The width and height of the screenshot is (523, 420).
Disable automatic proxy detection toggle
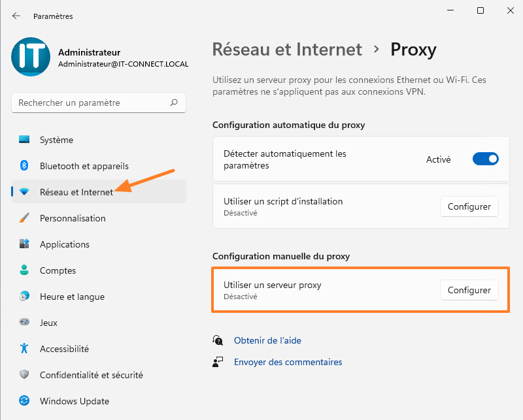486,159
